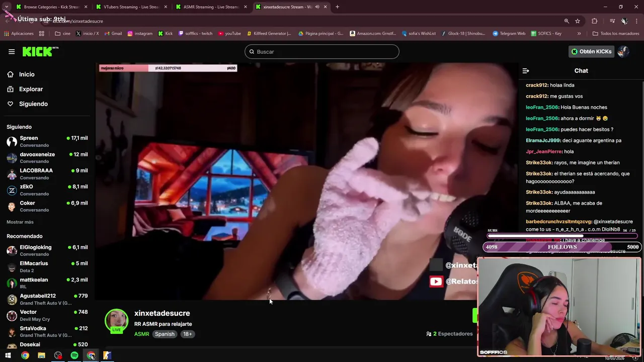Open zEkO's followed channel
This screenshot has height=362, width=644.
(x=47, y=190)
